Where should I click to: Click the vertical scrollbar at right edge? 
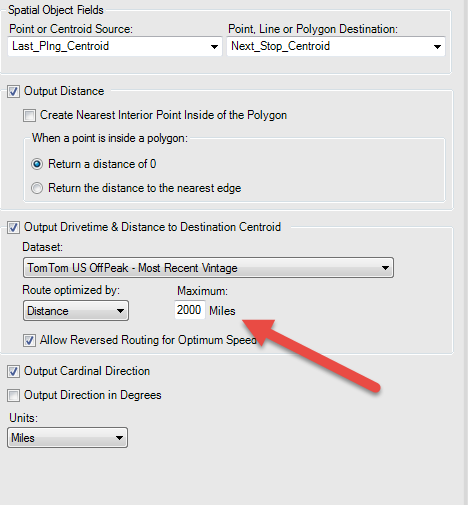pyautogui.click(x=468, y=252)
